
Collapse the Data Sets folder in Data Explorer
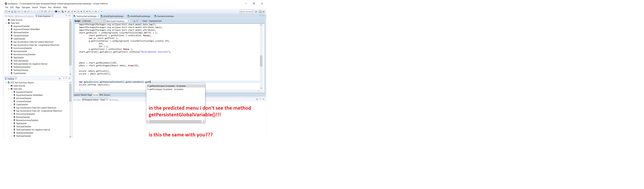point(6,23)
